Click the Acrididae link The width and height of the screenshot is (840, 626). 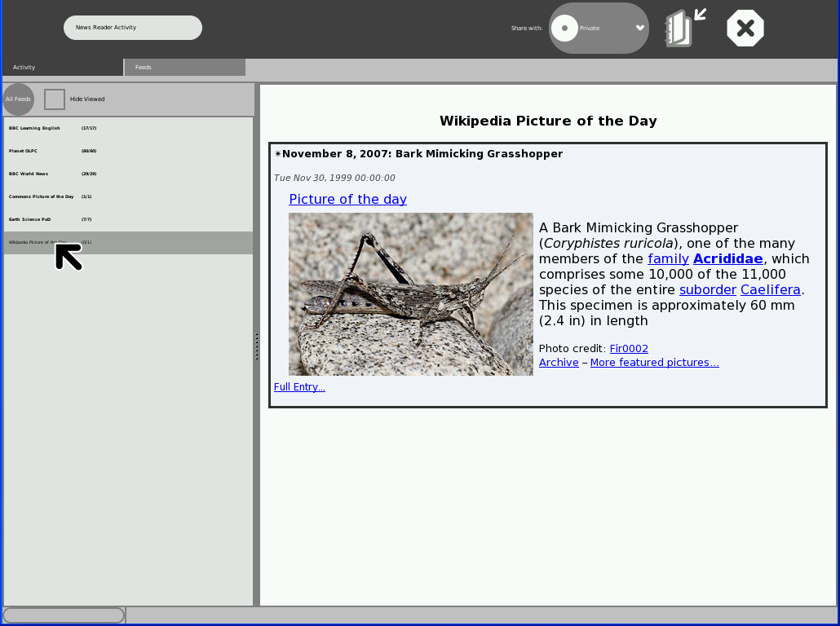tap(727, 259)
